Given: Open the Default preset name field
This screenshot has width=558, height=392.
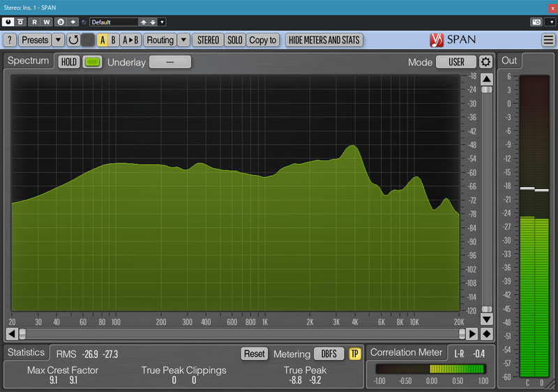Looking at the screenshot, I should pyautogui.click(x=114, y=22).
